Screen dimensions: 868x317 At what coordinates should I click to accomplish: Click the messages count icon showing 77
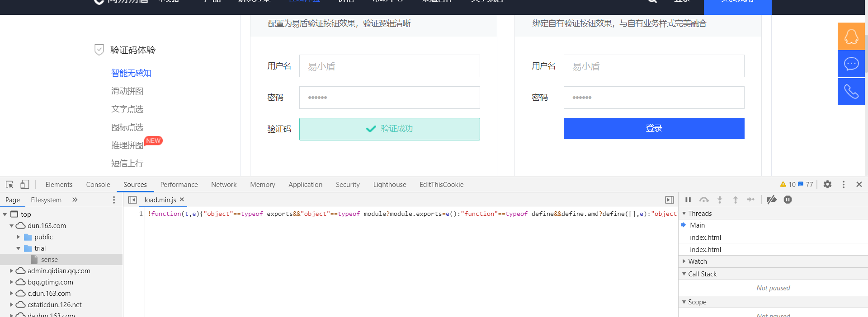806,184
